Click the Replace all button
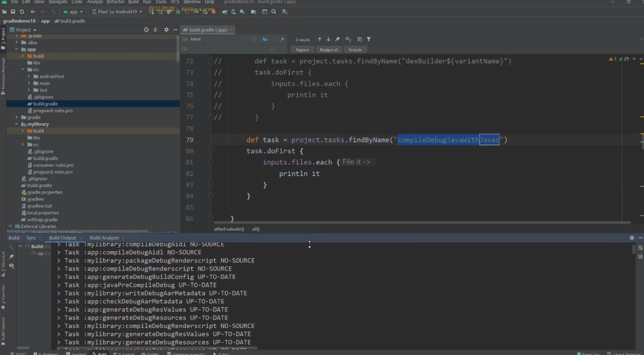Image resolution: width=644 pixels, height=355 pixels. (329, 50)
